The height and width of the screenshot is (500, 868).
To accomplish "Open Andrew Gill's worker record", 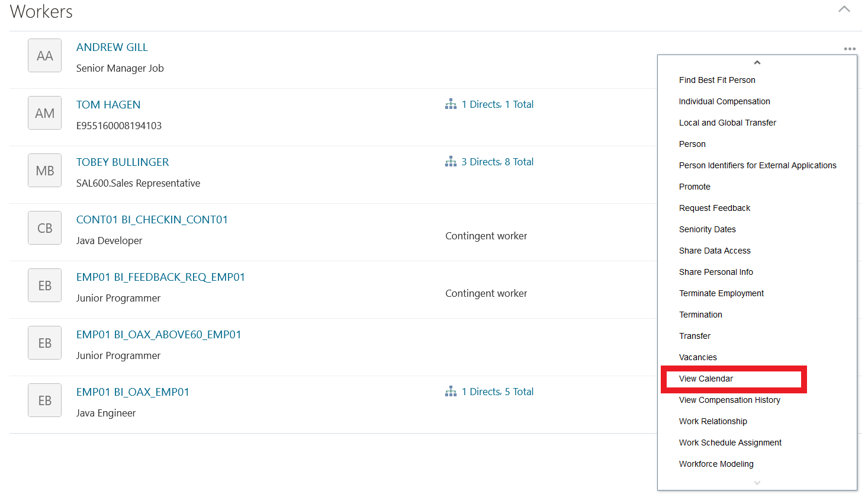I will point(112,47).
